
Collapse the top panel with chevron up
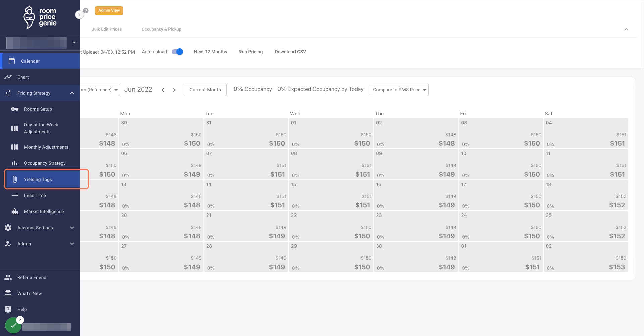point(626,29)
